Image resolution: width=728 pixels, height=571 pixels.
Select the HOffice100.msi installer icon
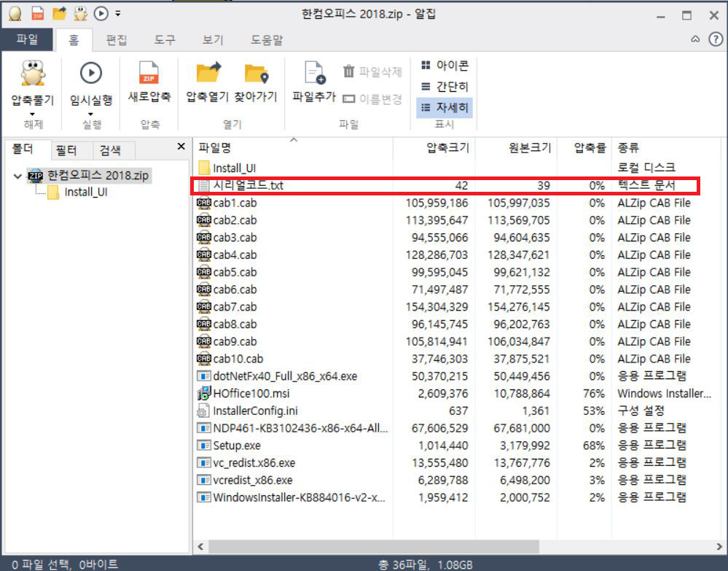click(x=204, y=394)
